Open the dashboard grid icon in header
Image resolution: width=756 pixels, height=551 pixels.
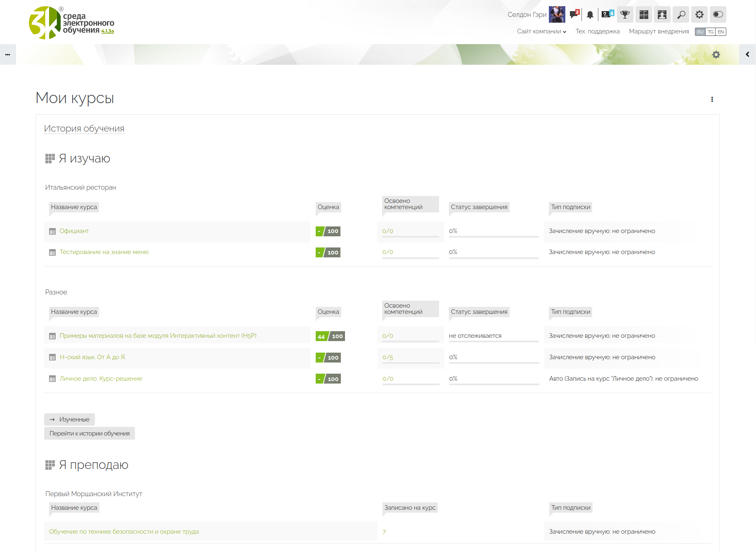644,15
